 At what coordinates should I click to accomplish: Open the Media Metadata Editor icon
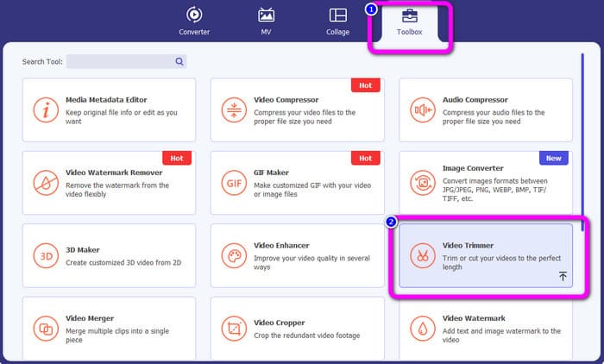click(x=46, y=110)
